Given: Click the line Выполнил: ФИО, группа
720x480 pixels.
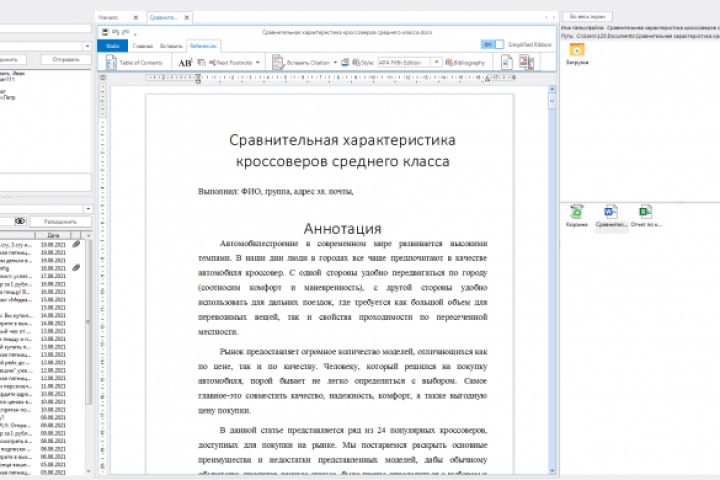Looking at the screenshot, I should pyautogui.click(x=276, y=191).
